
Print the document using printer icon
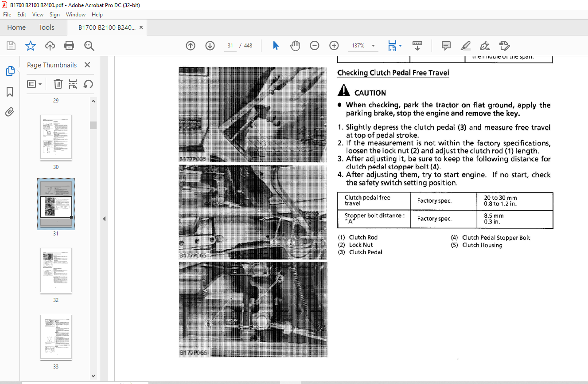pos(69,46)
